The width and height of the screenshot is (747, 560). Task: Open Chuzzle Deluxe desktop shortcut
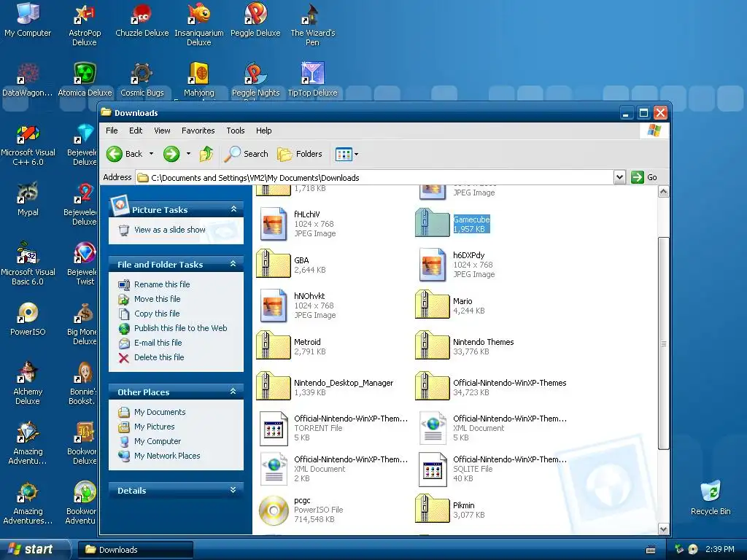click(x=142, y=20)
